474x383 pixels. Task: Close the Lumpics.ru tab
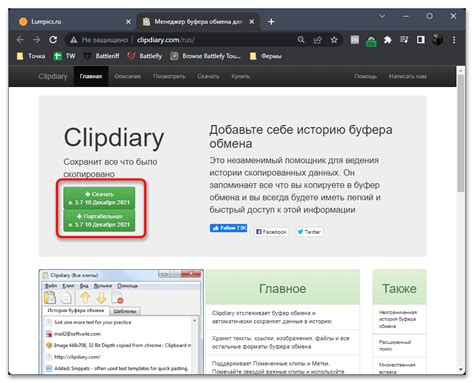[128, 22]
